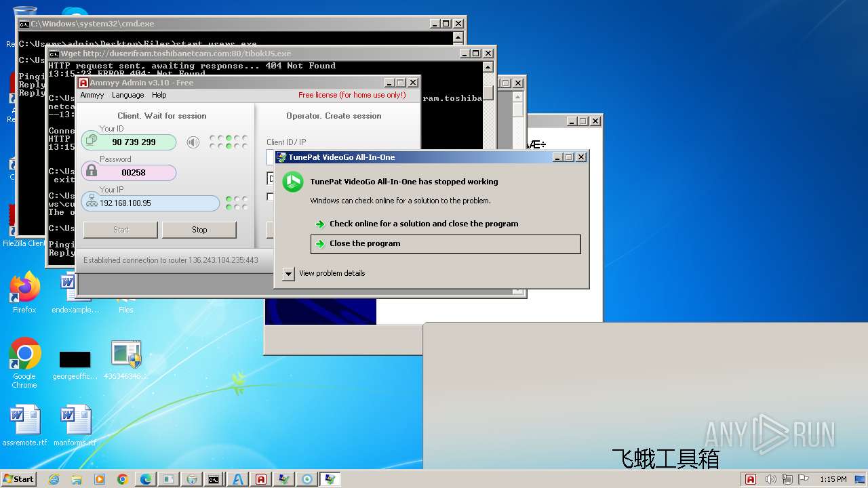
Task: Click the green TunePat logo in crash dialog
Action: pyautogui.click(x=293, y=182)
